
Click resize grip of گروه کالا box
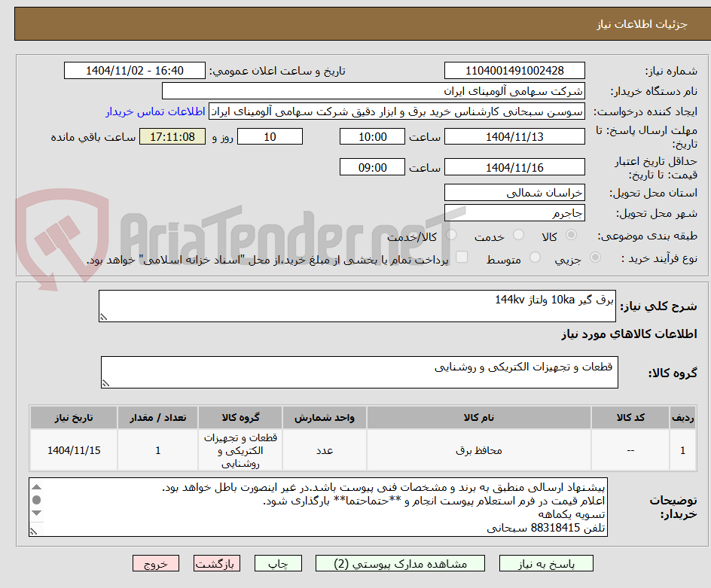tap(105, 383)
